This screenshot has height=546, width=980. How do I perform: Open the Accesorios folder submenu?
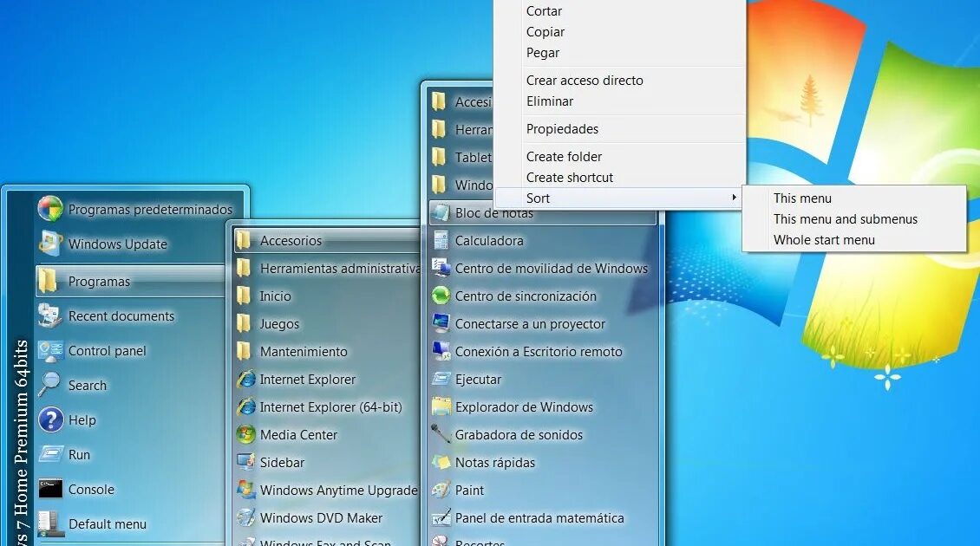click(328, 241)
